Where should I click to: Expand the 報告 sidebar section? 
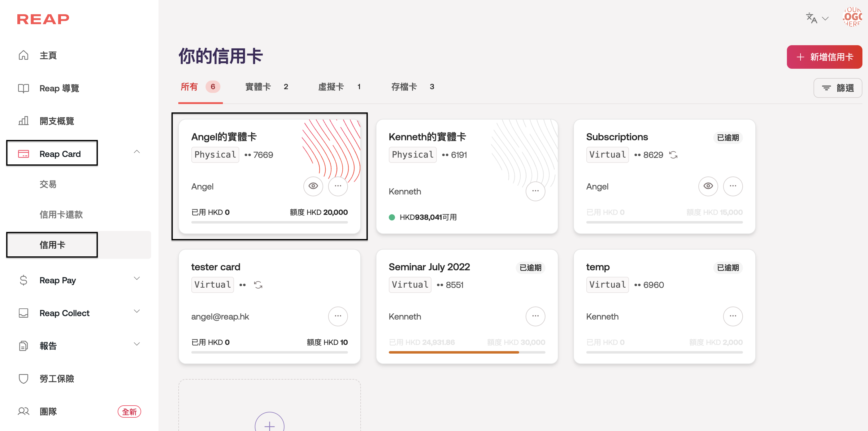point(137,344)
